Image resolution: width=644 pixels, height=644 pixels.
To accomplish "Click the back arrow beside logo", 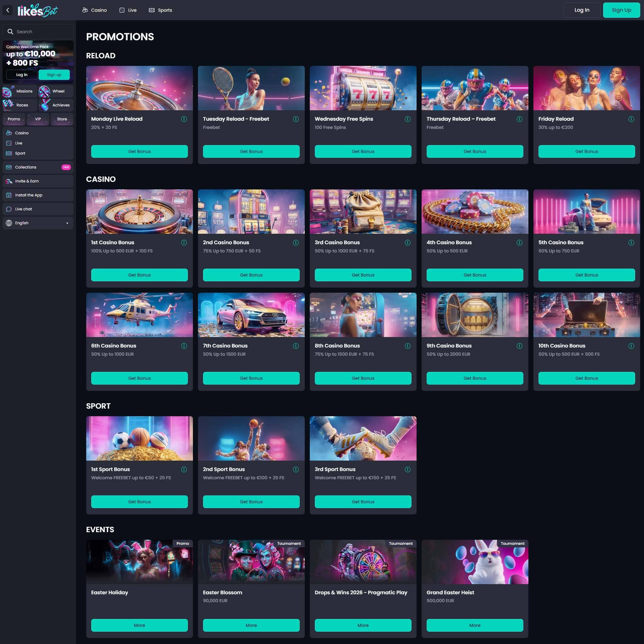I will [x=8, y=10].
